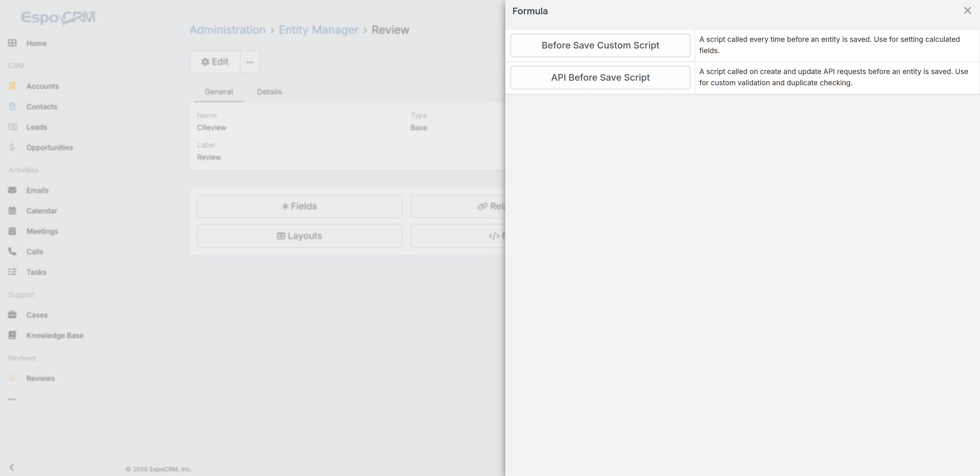Click the Formula code button behind panel
Image resolution: width=980 pixels, height=476 pixels.
458,236
